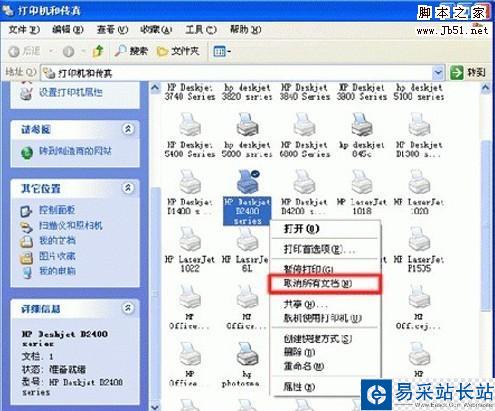
Task: Choose 打印首选项(E)... in context menu
Action: click(x=325, y=249)
